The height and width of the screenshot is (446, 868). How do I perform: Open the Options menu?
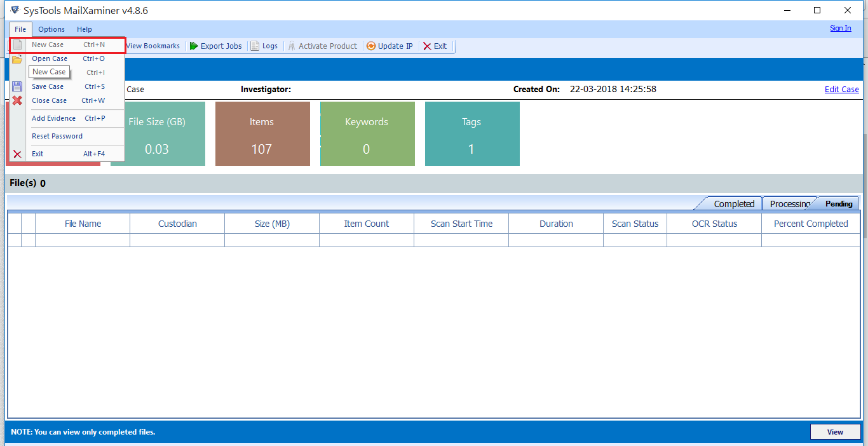51,29
